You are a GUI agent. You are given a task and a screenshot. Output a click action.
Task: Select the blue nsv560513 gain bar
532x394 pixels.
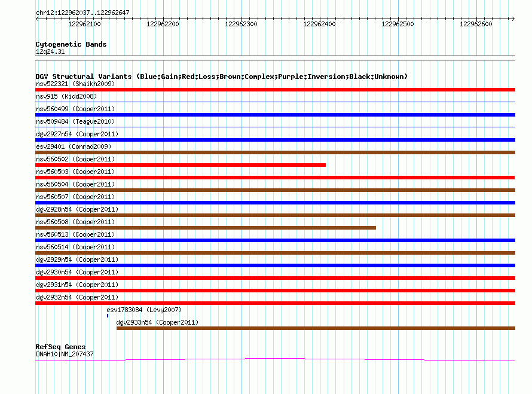(x=275, y=240)
